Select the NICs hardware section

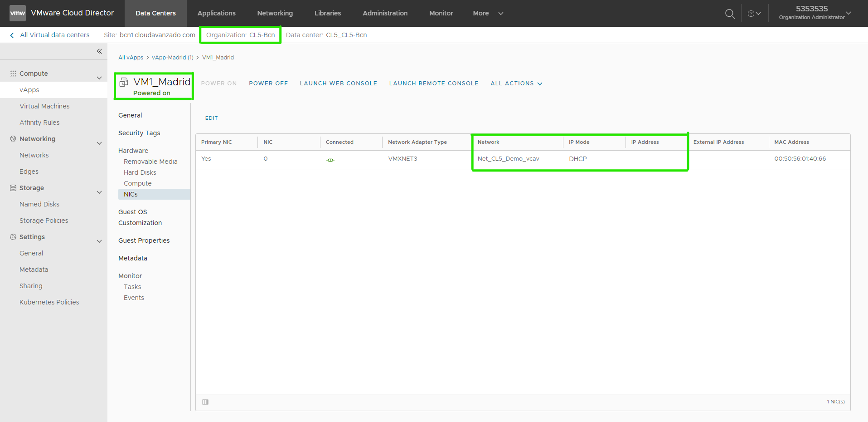click(x=154, y=194)
